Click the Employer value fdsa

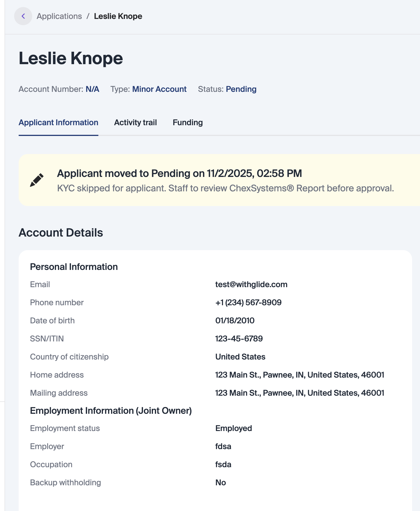point(223,447)
